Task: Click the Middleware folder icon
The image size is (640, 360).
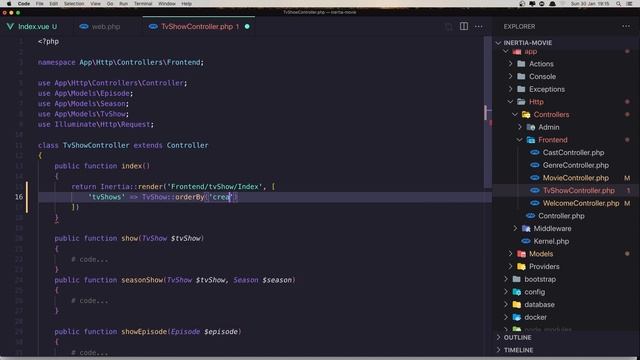Action: [526, 228]
